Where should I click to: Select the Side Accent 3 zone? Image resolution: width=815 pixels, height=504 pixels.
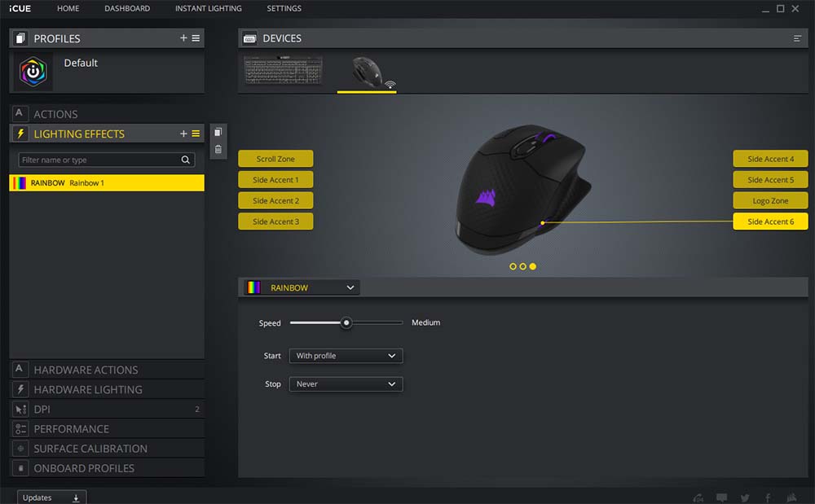coord(275,221)
